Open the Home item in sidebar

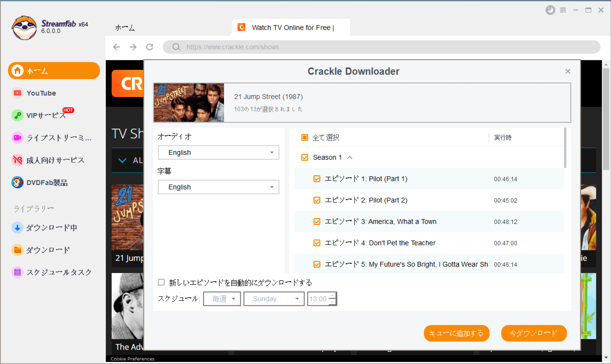click(x=54, y=70)
